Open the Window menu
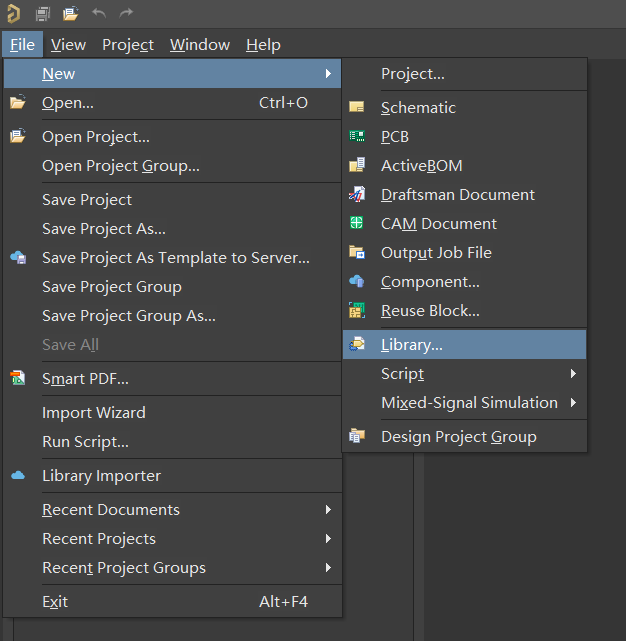Image resolution: width=626 pixels, height=641 pixels. 199,45
